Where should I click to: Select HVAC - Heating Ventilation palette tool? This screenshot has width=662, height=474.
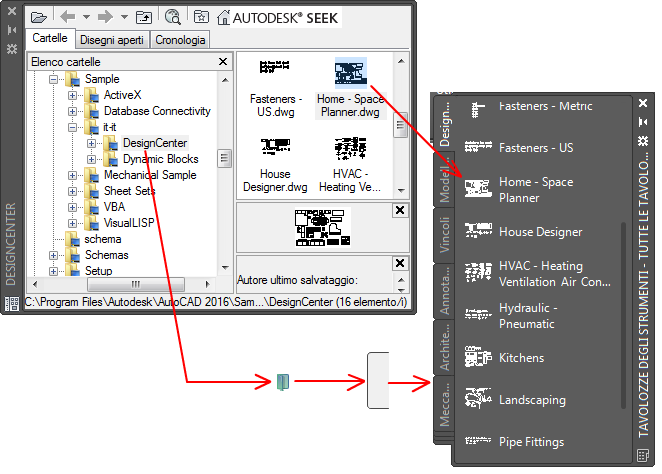pyautogui.click(x=537, y=274)
